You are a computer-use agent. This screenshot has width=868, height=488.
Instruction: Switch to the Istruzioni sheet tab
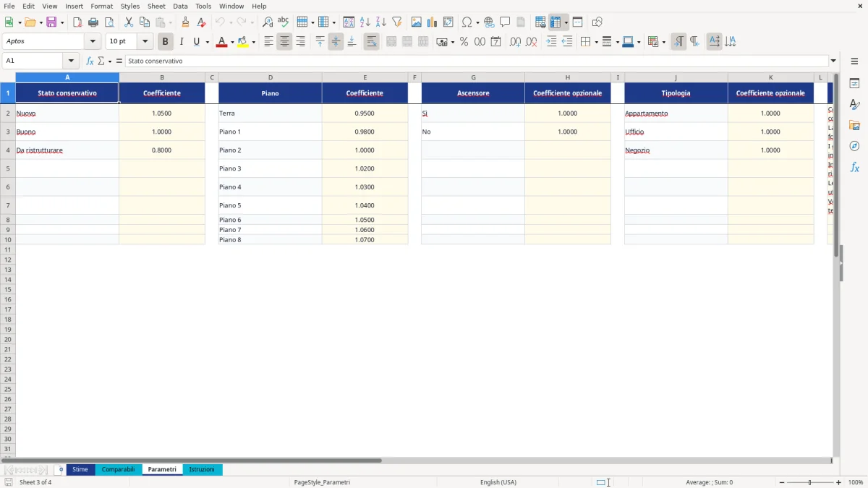pos(202,470)
